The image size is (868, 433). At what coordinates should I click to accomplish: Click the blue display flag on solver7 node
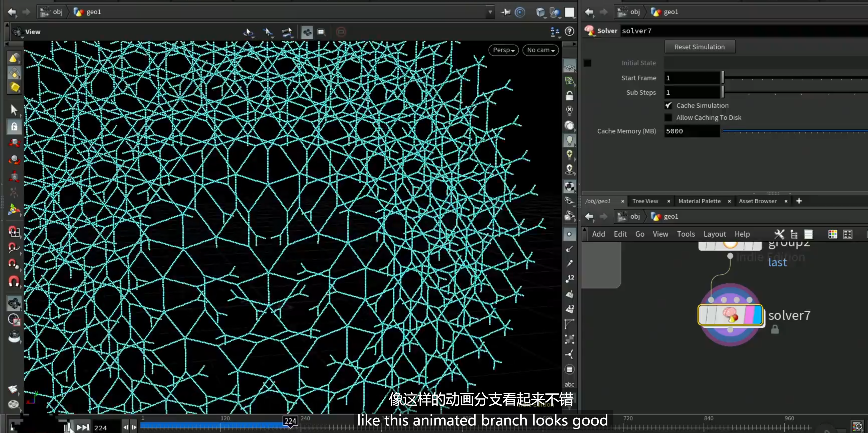[x=757, y=315]
